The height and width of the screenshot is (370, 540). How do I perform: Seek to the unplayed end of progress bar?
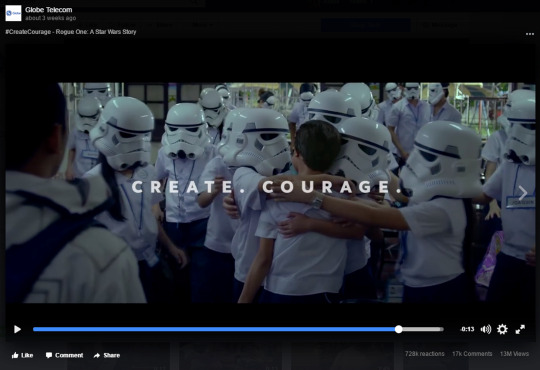coord(423,329)
